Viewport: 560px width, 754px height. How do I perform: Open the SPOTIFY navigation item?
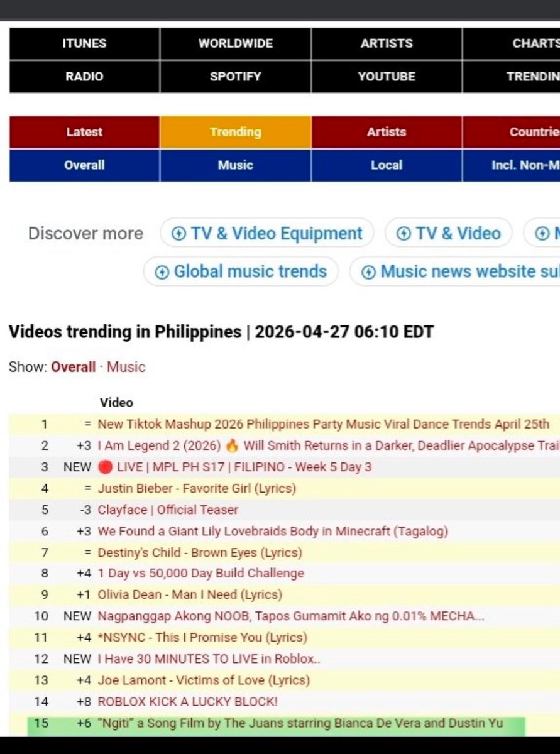(236, 77)
